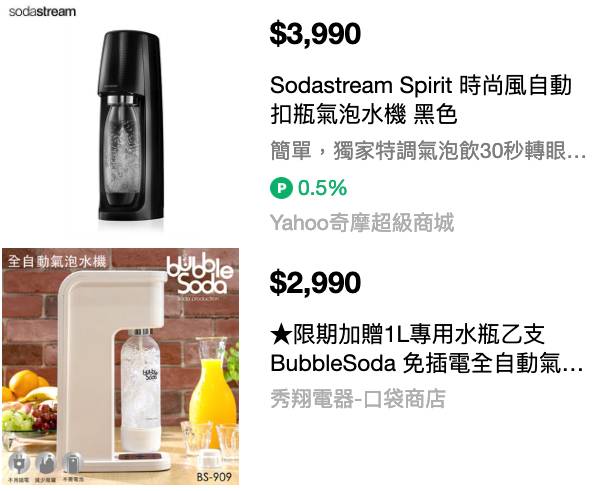Click the green P points badge
Screen dimensions: 605x491
pyautogui.click(x=281, y=188)
